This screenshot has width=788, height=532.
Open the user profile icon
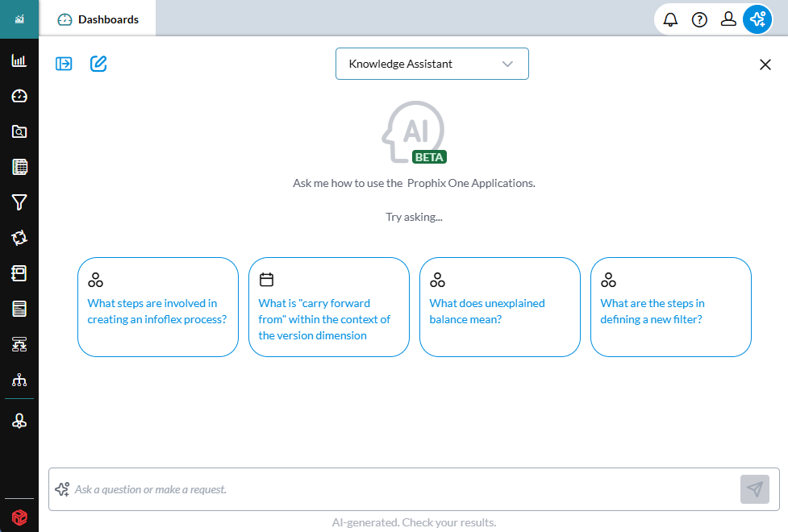[x=728, y=19]
